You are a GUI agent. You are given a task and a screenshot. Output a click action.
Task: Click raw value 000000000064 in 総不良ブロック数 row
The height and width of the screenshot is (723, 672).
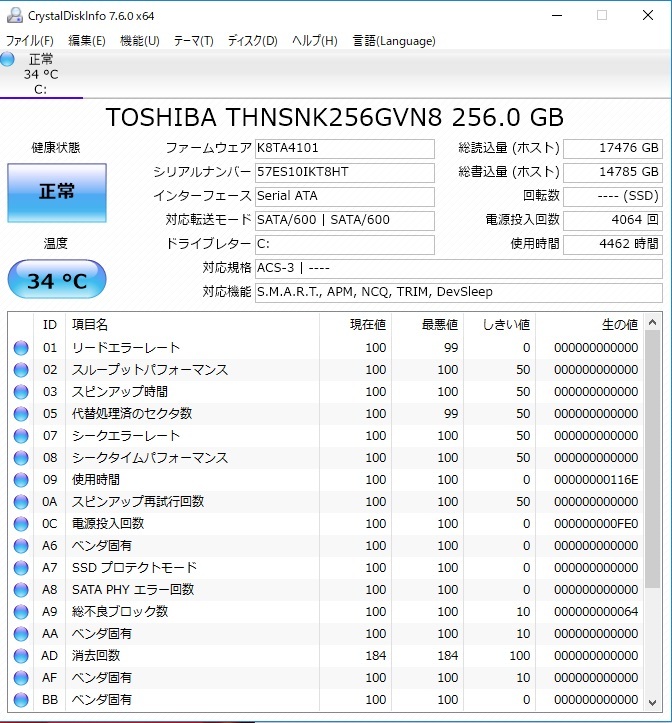tap(596, 612)
